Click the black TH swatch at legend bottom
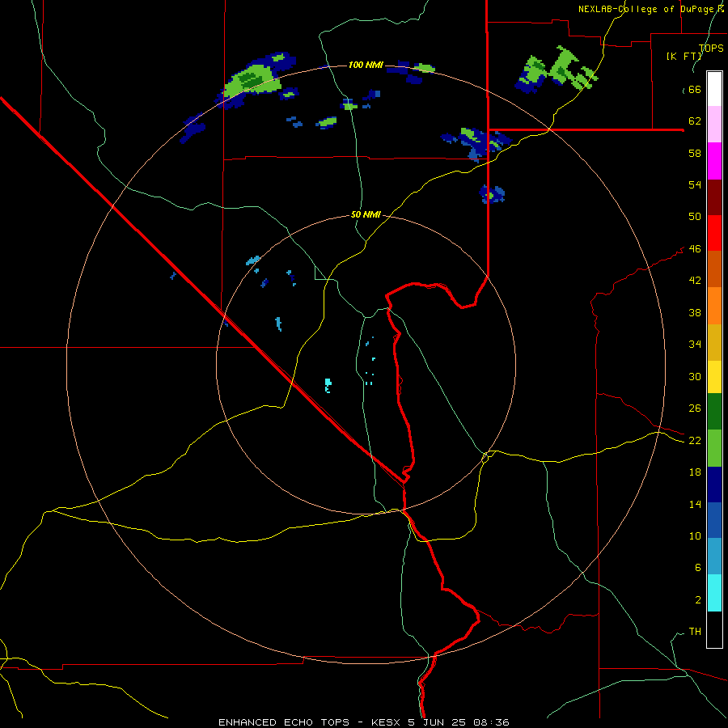728x728 pixels. [x=714, y=629]
